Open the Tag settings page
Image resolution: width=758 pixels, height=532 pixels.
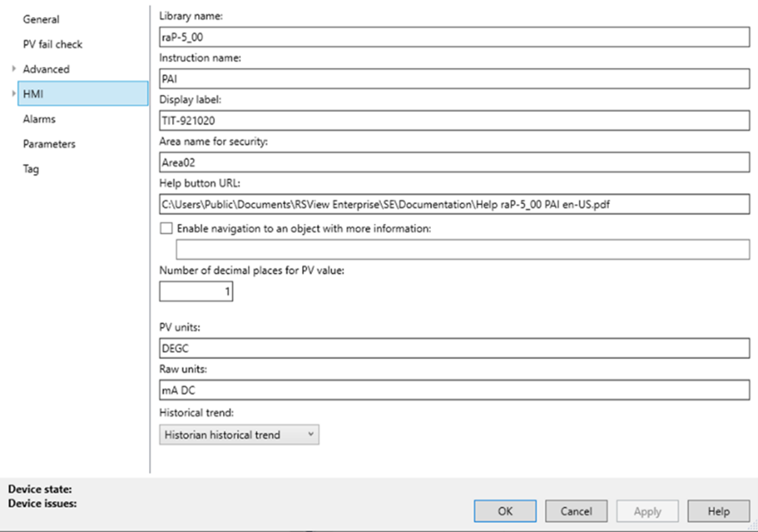(30, 169)
